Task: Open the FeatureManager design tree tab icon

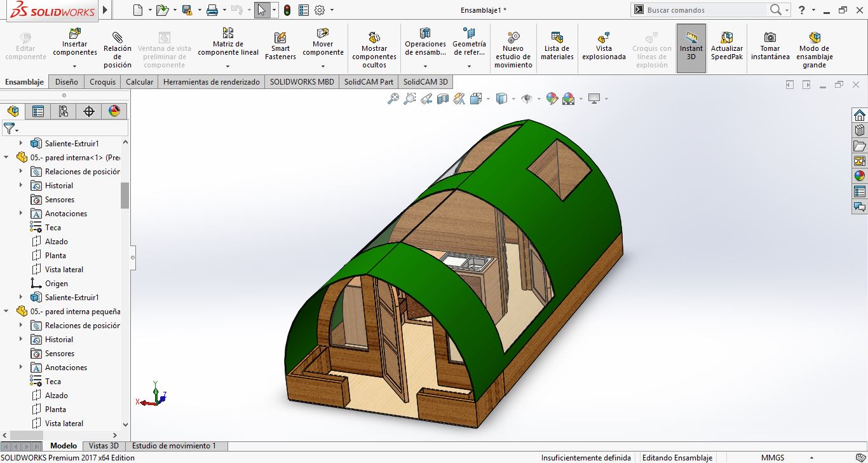Action: coord(13,111)
